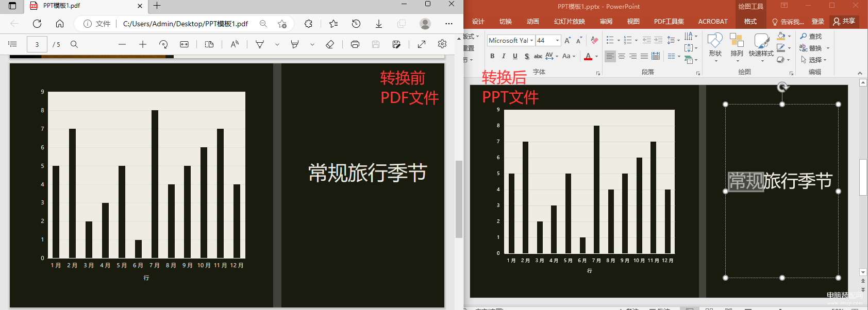Zoom in the PDF with plus icon
This screenshot has width=868, height=310.
point(143,44)
